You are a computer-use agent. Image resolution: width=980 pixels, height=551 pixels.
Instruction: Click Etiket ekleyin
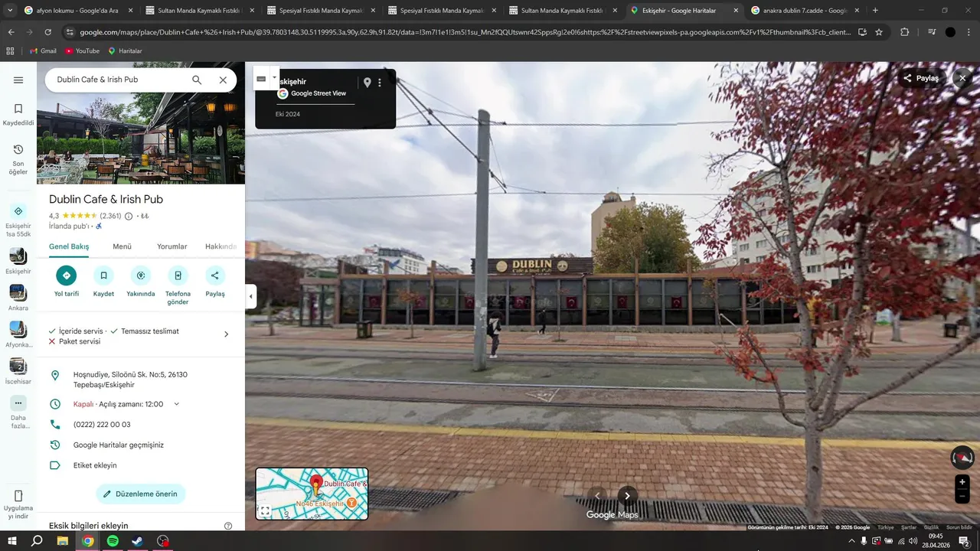click(95, 465)
